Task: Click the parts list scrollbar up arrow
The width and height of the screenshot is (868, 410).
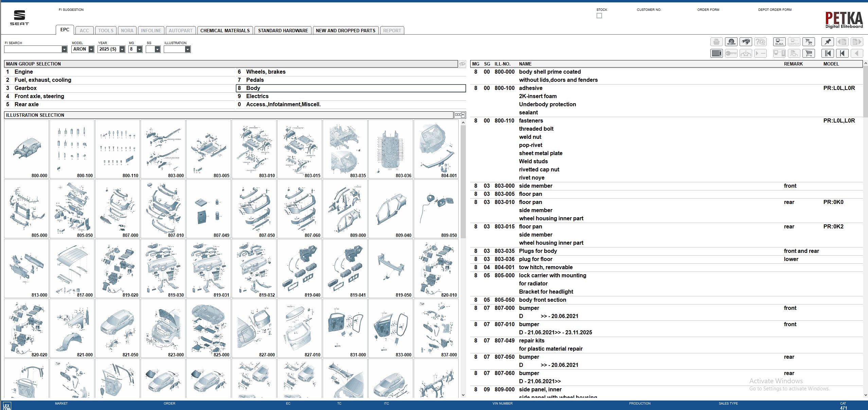Action: coord(865,63)
